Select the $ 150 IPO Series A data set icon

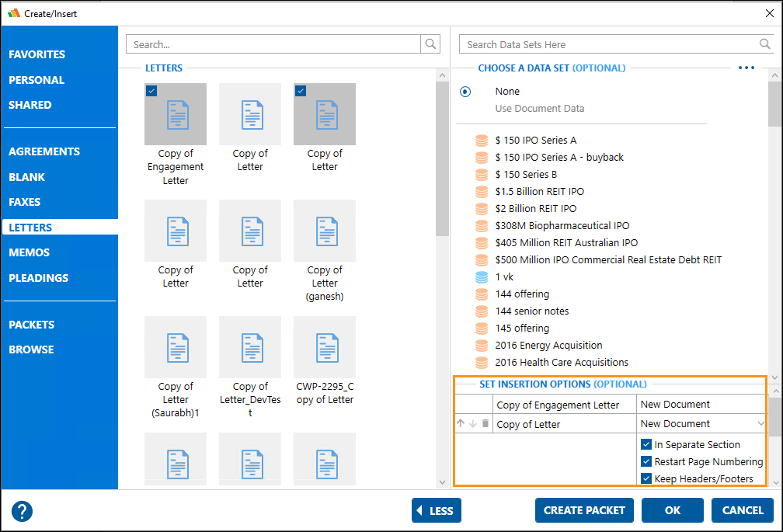pos(482,141)
